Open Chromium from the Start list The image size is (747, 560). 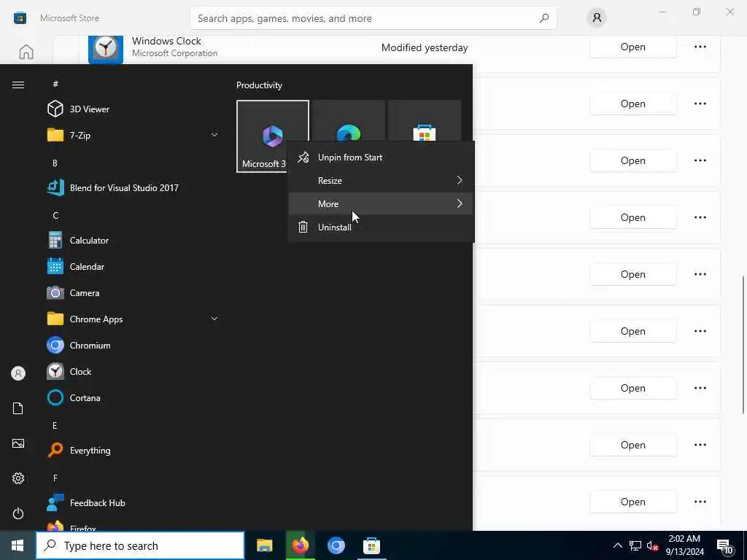point(132,345)
